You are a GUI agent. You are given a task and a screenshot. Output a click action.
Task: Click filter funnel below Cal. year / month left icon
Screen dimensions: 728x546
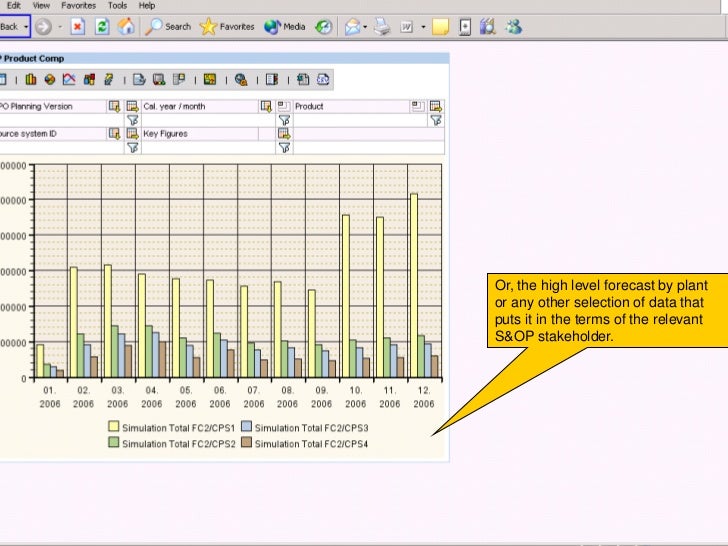coord(132,120)
